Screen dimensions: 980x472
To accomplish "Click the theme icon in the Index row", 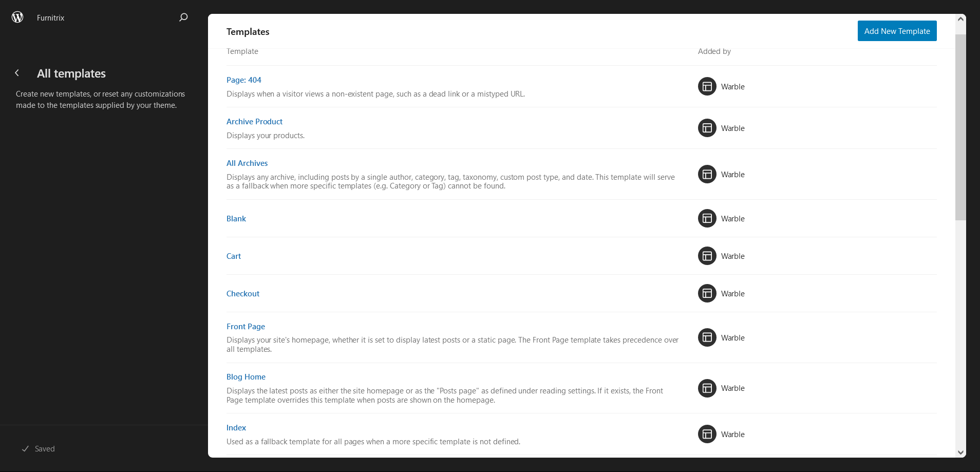I will point(707,434).
